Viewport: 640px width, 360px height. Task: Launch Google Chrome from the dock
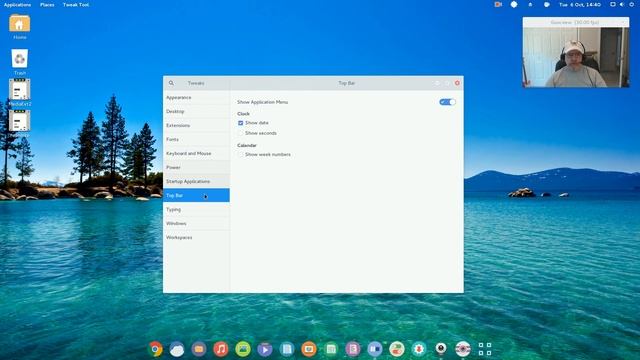coord(155,349)
